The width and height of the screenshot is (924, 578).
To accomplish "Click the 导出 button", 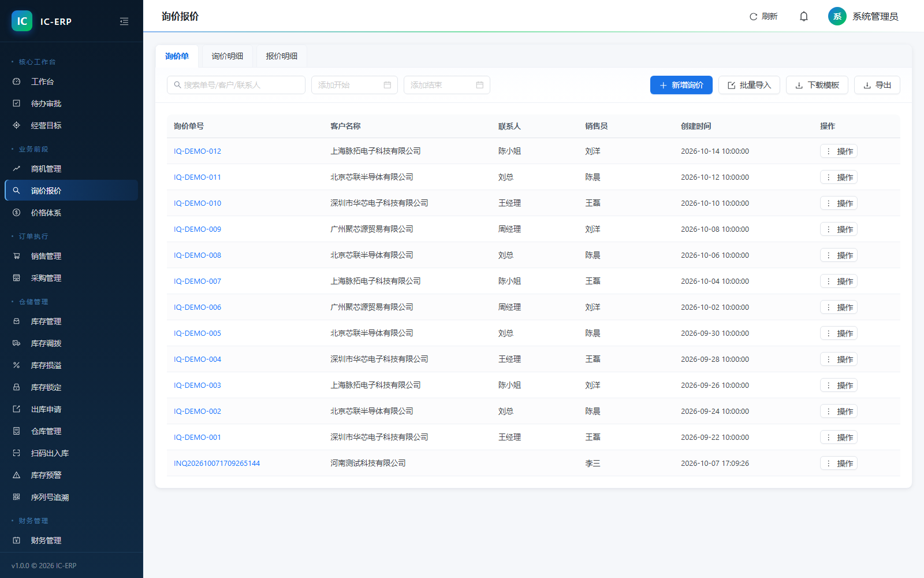I will (877, 85).
